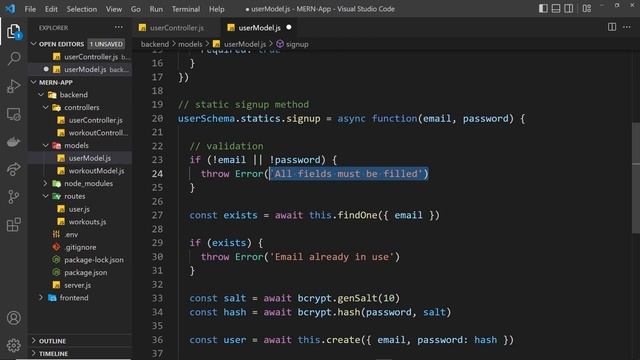Open the .gitignore file

80,247
